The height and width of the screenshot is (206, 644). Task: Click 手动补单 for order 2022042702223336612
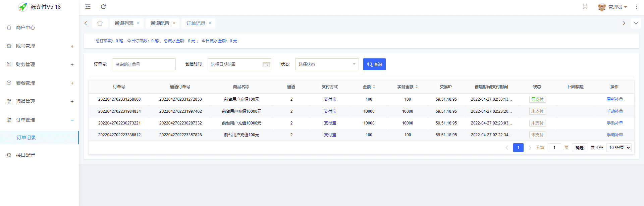615,135
